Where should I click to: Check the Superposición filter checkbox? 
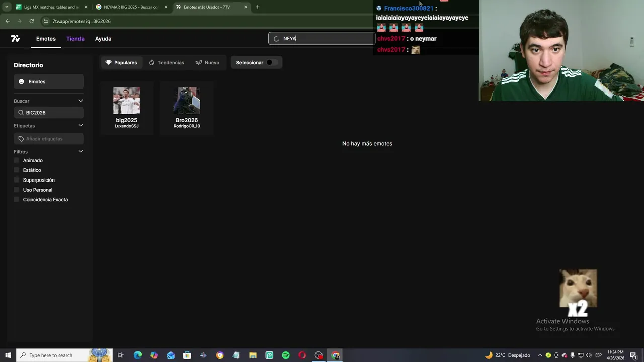[x=17, y=180]
